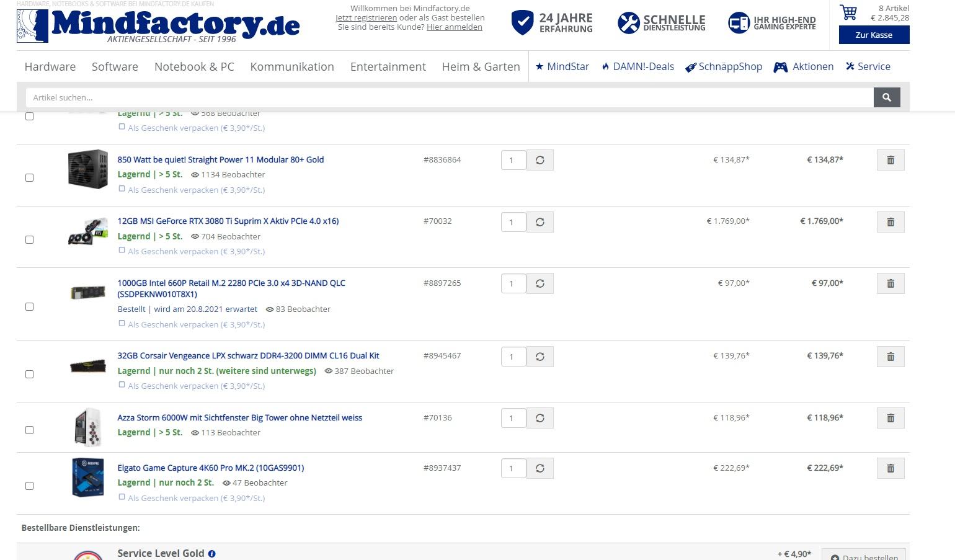This screenshot has height=560, width=955.
Task: Enable gift wrap for Intel 660P SSD
Action: pyautogui.click(x=122, y=324)
